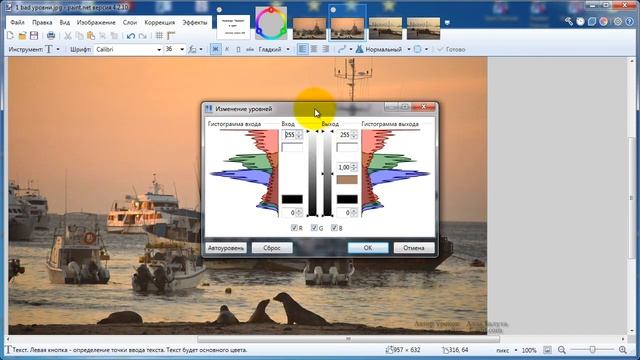This screenshot has height=360, width=640.
Task: Expand the selection clipping dropdown arrow
Action: (426, 49)
